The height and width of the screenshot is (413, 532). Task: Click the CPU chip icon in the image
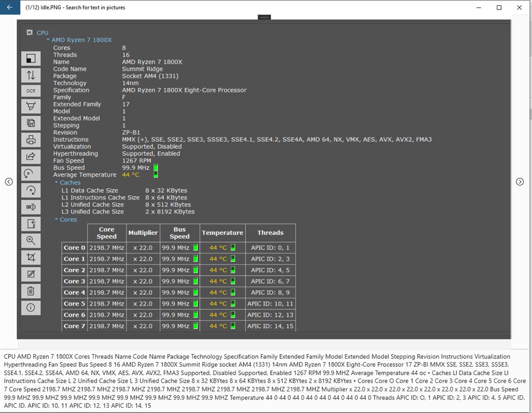[x=29, y=32]
